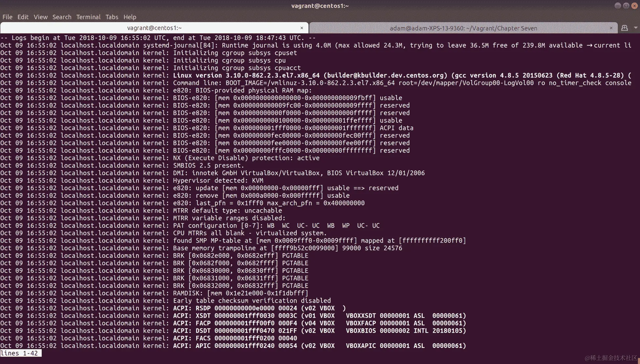Click the 'Hypervisor detected: KVM' log line

(x=218, y=181)
